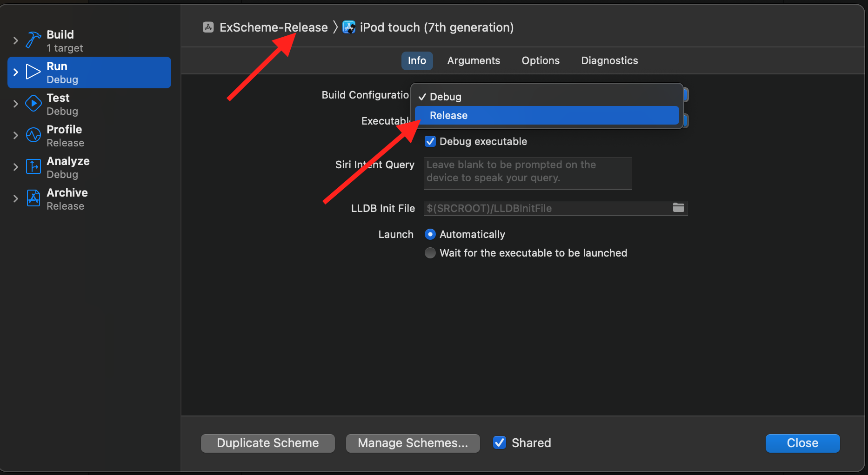Click the Build hammer icon
Screen dimensions: 868x475
[33, 40]
